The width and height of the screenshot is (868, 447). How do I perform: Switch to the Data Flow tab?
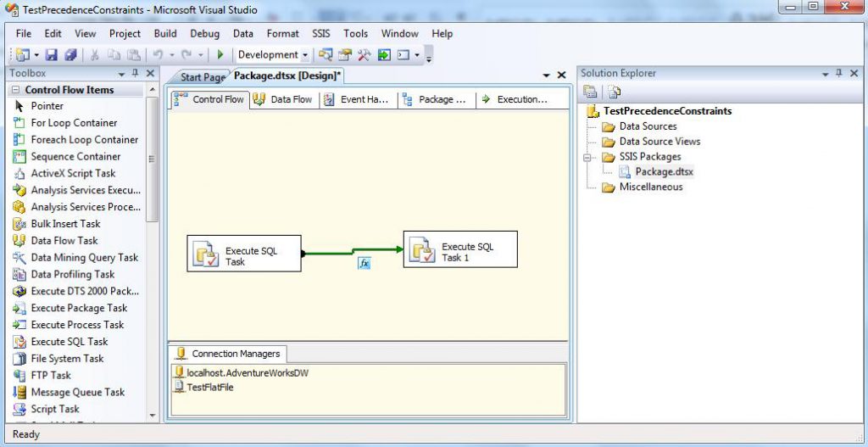click(x=284, y=99)
